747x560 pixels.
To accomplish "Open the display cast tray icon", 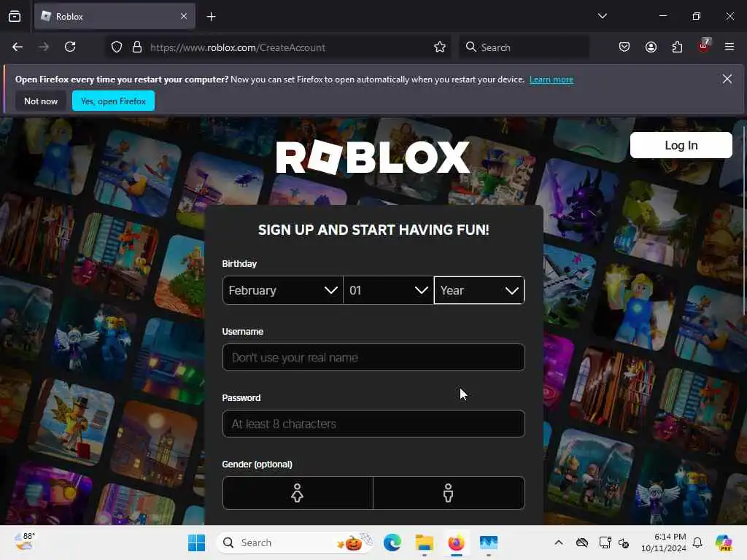I will click(605, 542).
